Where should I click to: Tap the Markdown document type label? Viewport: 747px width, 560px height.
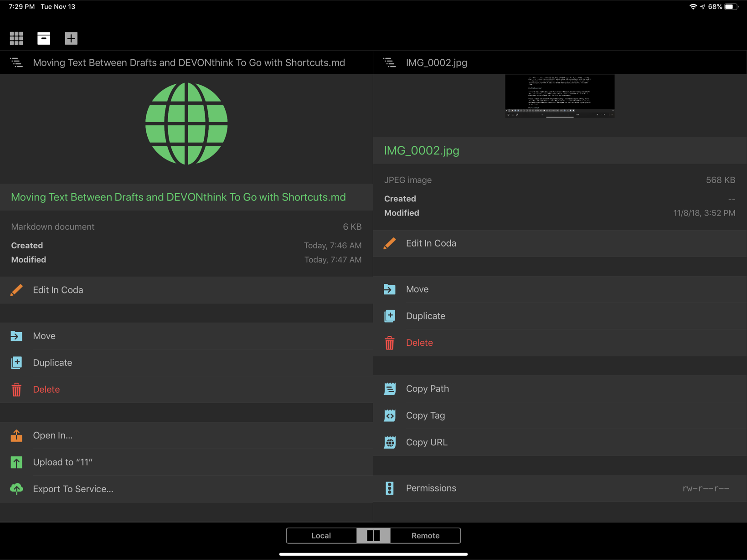point(53,227)
